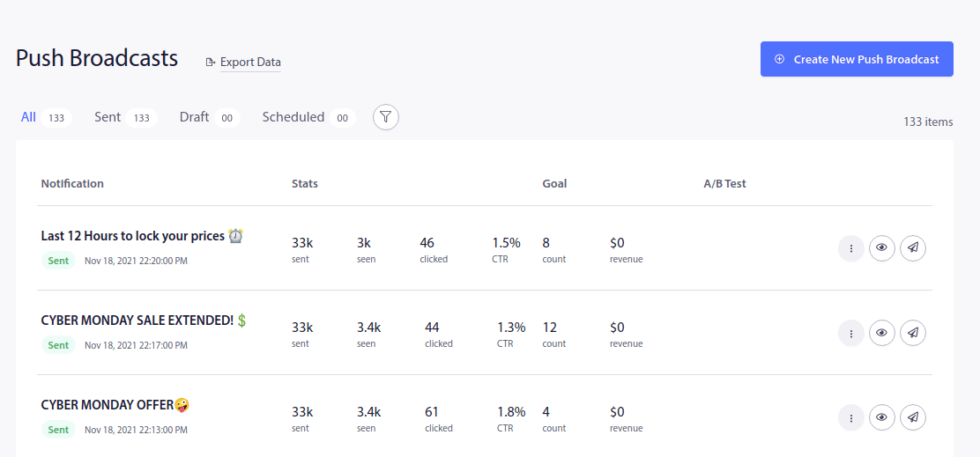Preview CYBER MONDAY SALE EXTENDED via eye icon
Image resolution: width=980 pixels, height=457 pixels.
point(881,333)
